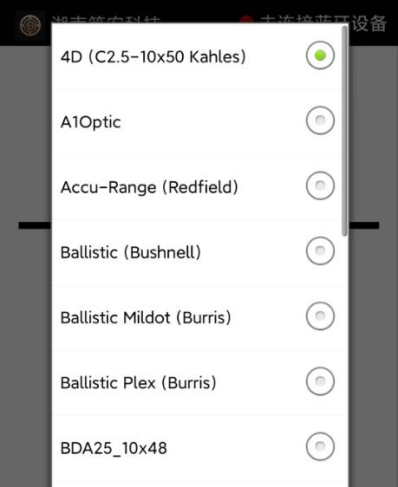Tap the red Bluetooth status dot
The height and width of the screenshot is (487, 398).
246,19
